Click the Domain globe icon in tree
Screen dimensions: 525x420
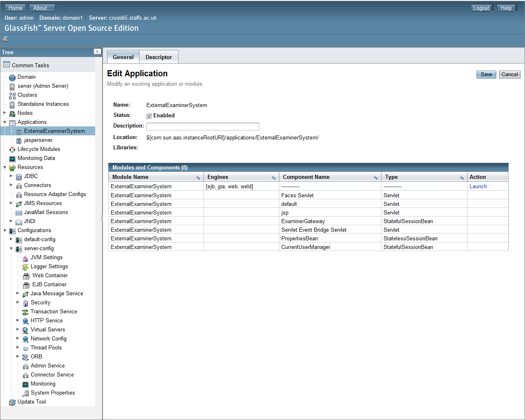[12, 77]
